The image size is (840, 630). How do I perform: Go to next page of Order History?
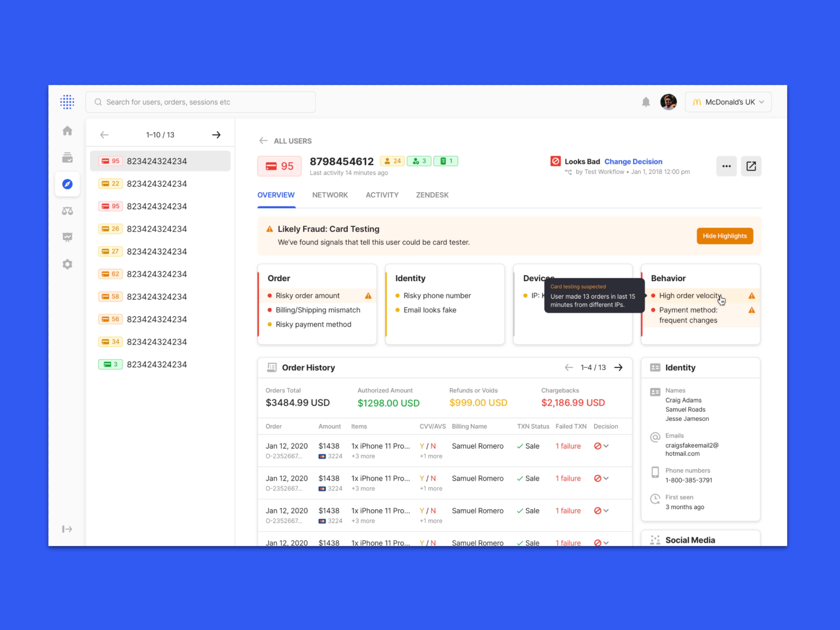point(618,367)
